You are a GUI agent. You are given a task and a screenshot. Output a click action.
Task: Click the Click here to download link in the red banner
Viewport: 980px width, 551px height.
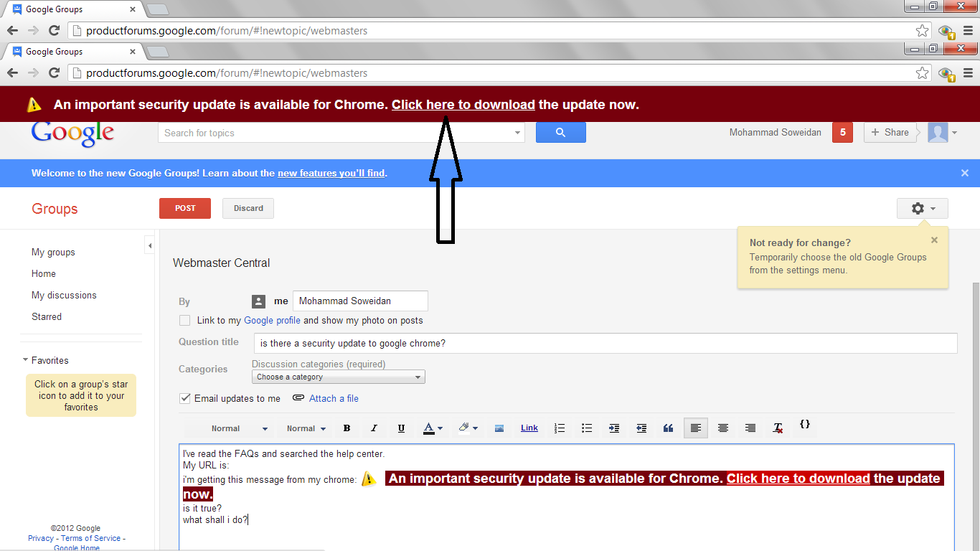(x=463, y=105)
